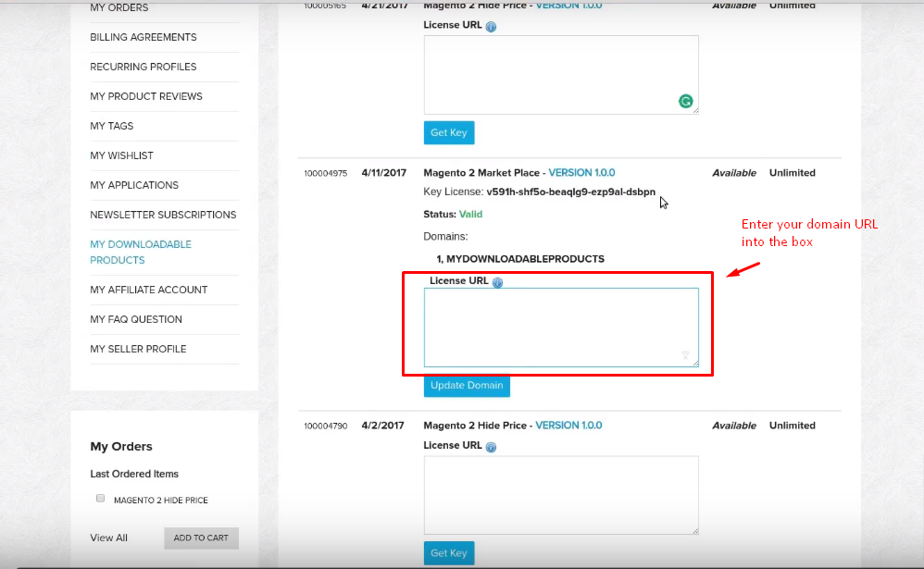Click Get Key for the top Hide Price order
This screenshot has width=924, height=569.
click(448, 132)
